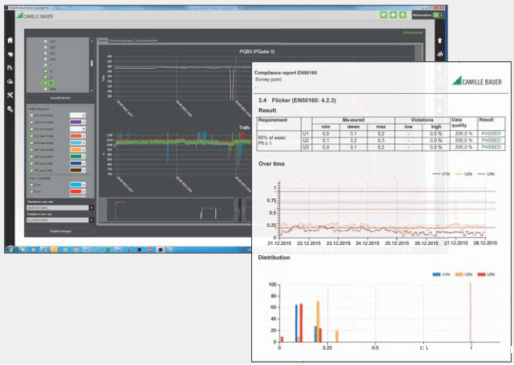Click the button below the channel list

(60, 98)
